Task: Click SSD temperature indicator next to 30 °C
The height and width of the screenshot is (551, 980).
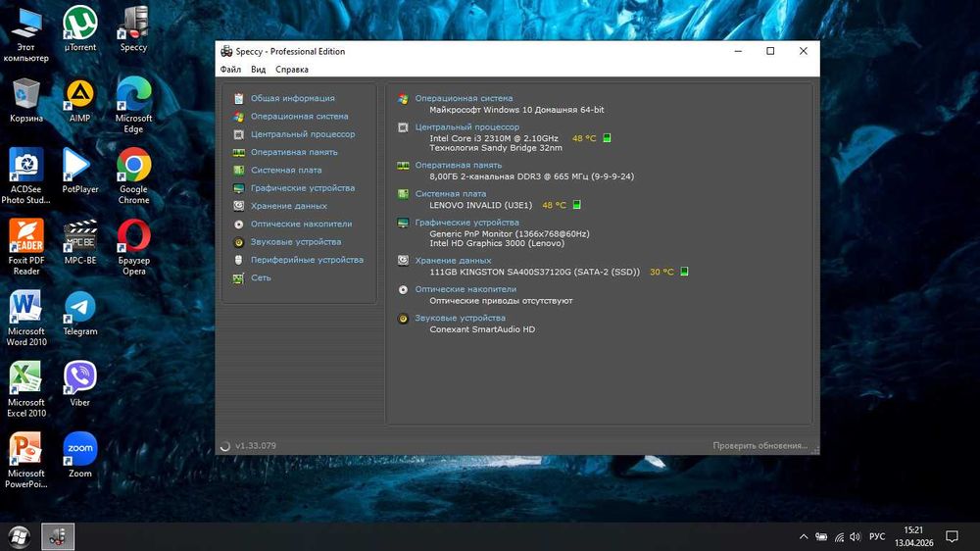Action: pyautogui.click(x=684, y=272)
